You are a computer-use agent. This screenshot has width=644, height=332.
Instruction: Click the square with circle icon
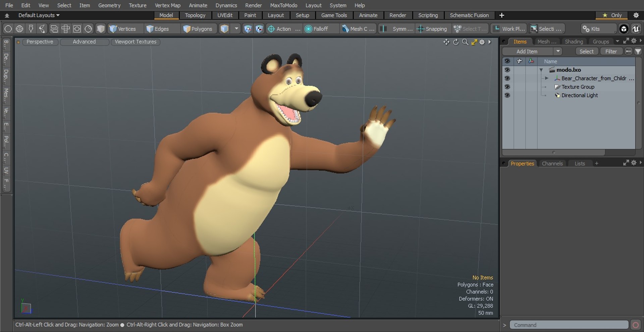[77, 29]
